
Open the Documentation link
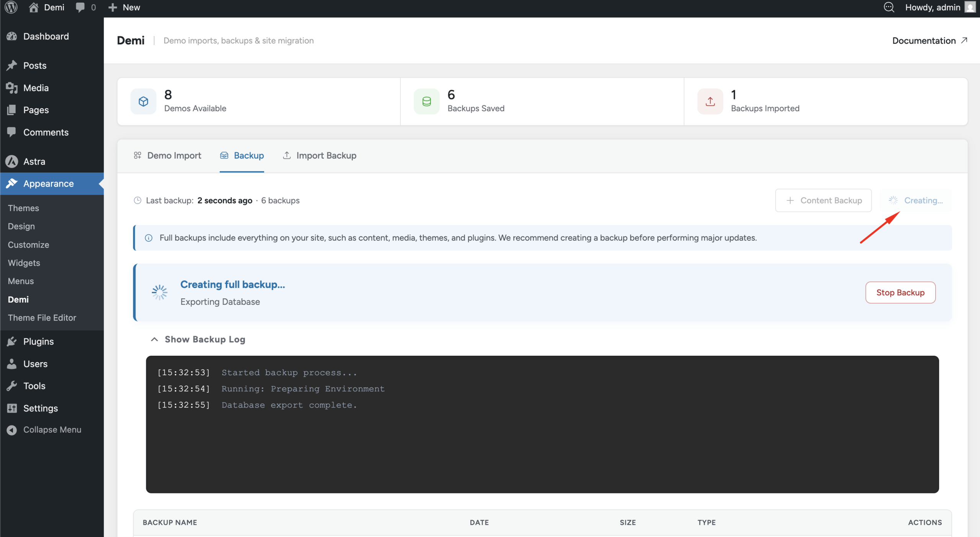pos(929,41)
